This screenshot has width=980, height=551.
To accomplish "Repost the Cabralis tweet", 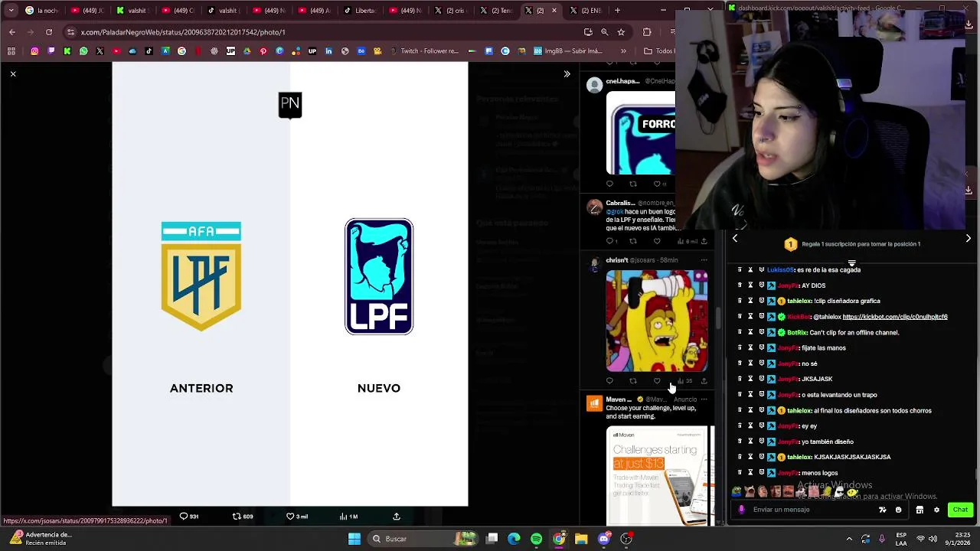I will pyautogui.click(x=633, y=241).
